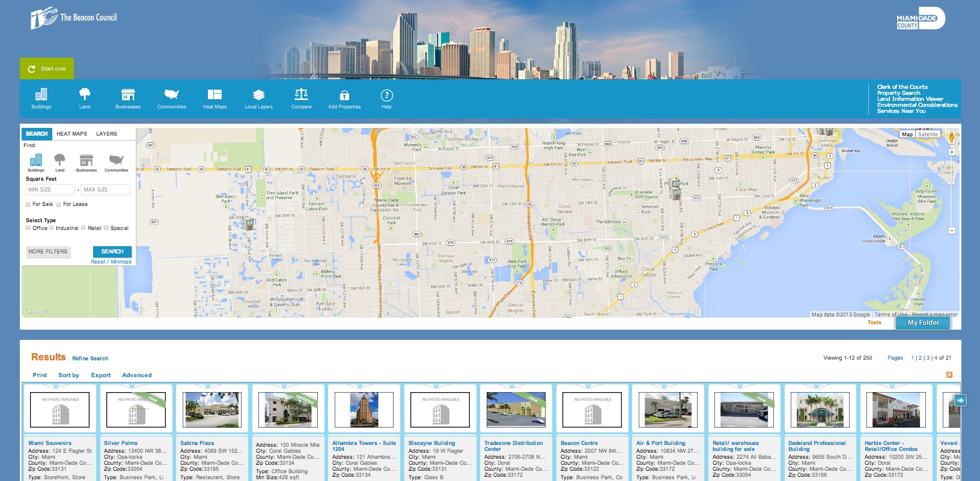Go to results page 2
The height and width of the screenshot is (481, 980).
pyautogui.click(x=920, y=358)
